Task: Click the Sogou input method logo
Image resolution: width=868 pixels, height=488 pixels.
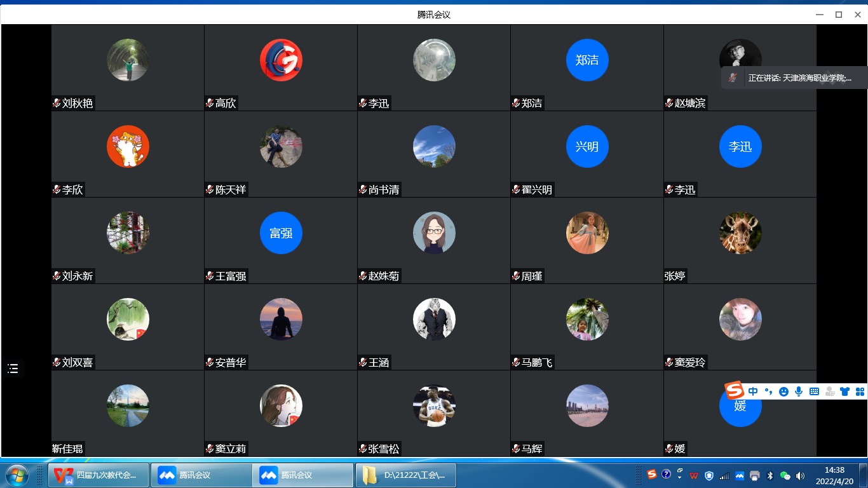Action: tap(735, 391)
